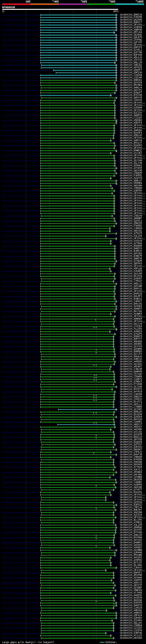
Task: Click the white query sequence bar
Action: [60, 9]
